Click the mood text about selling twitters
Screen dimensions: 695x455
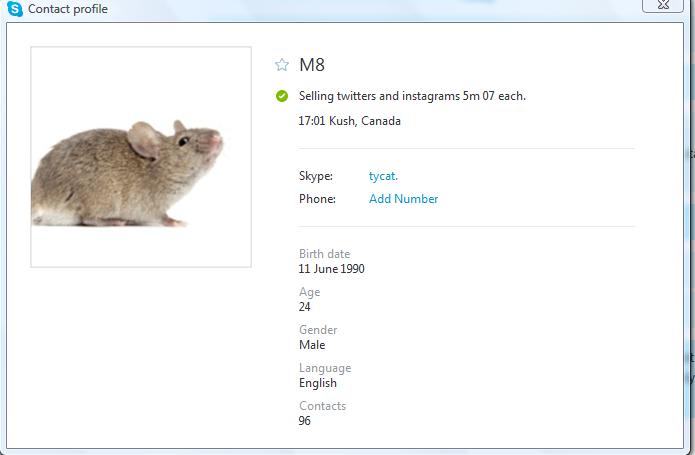(412, 96)
